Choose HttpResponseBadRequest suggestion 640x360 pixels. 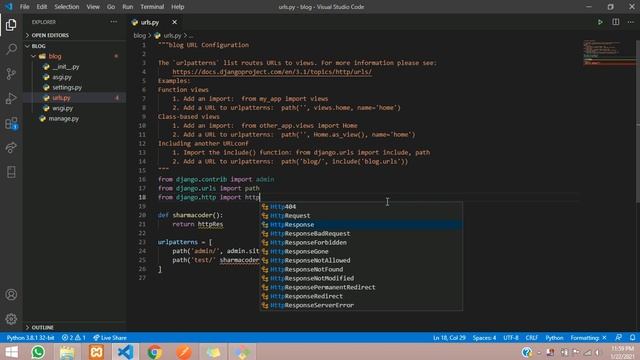pyautogui.click(x=362, y=233)
